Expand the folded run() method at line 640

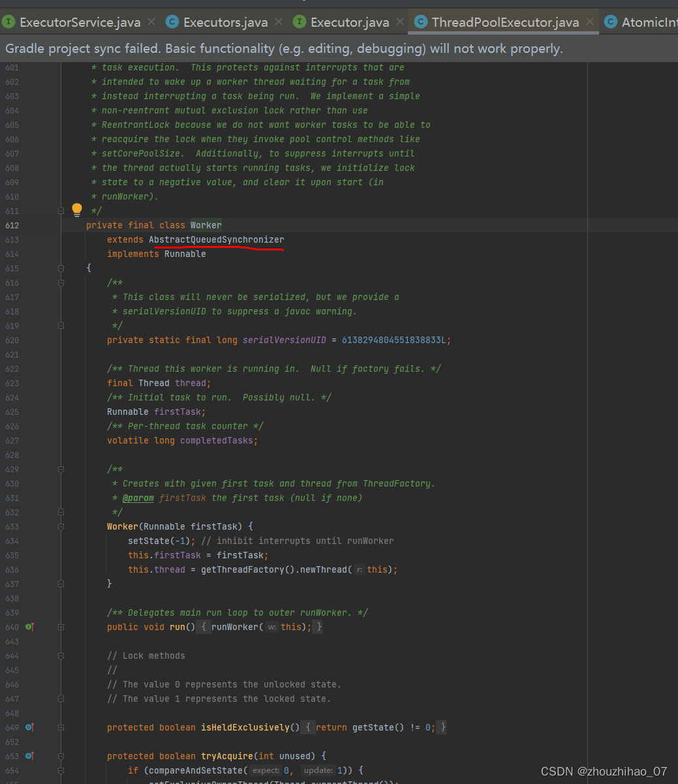[x=61, y=627]
